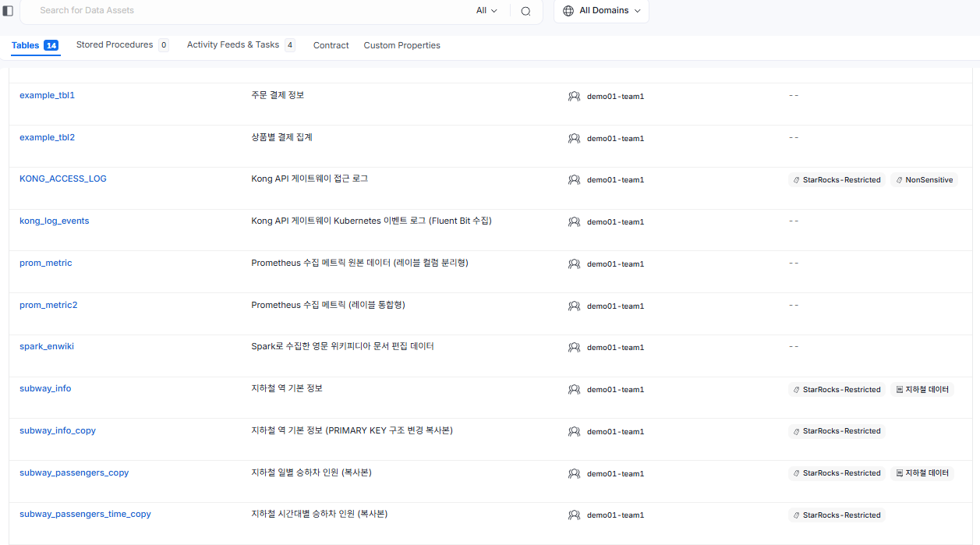The width and height of the screenshot is (980, 545).
Task: Click the globe icon beside All Domains
Action: pos(568,11)
